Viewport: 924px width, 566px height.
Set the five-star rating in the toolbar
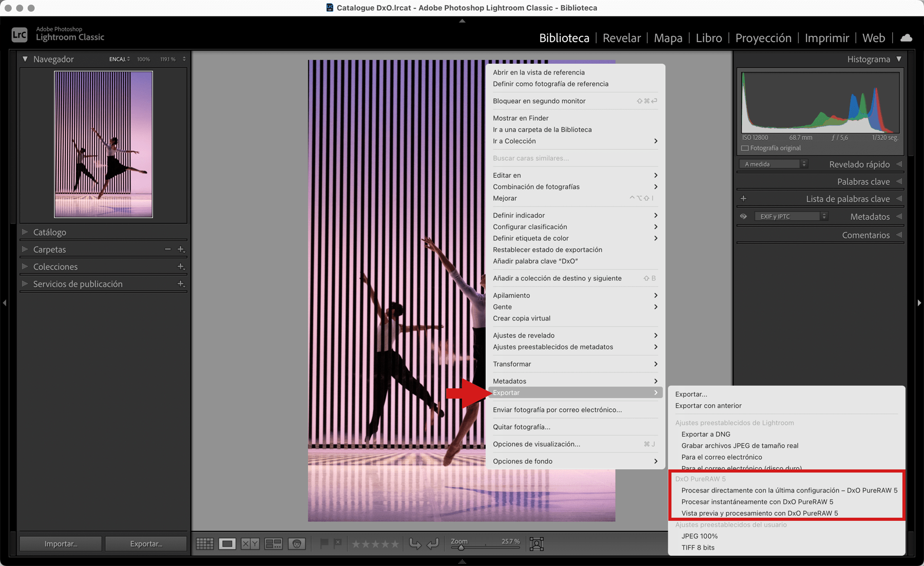(x=394, y=543)
